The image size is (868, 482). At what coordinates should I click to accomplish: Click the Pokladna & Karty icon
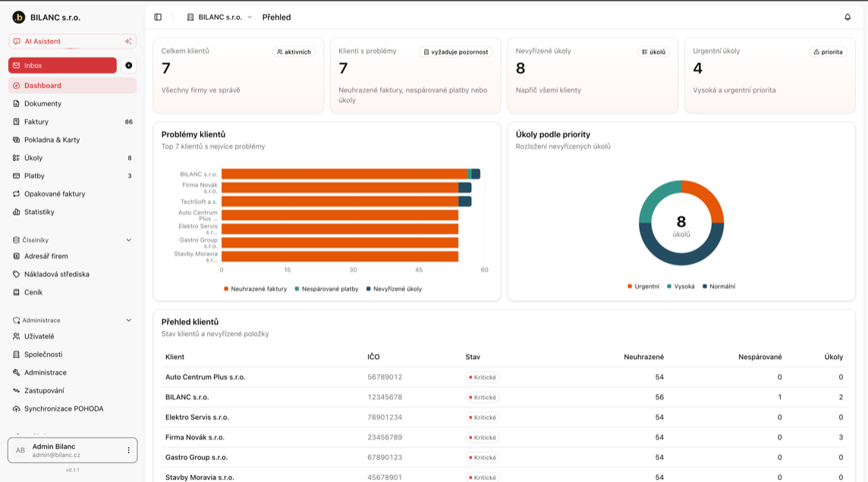16,140
